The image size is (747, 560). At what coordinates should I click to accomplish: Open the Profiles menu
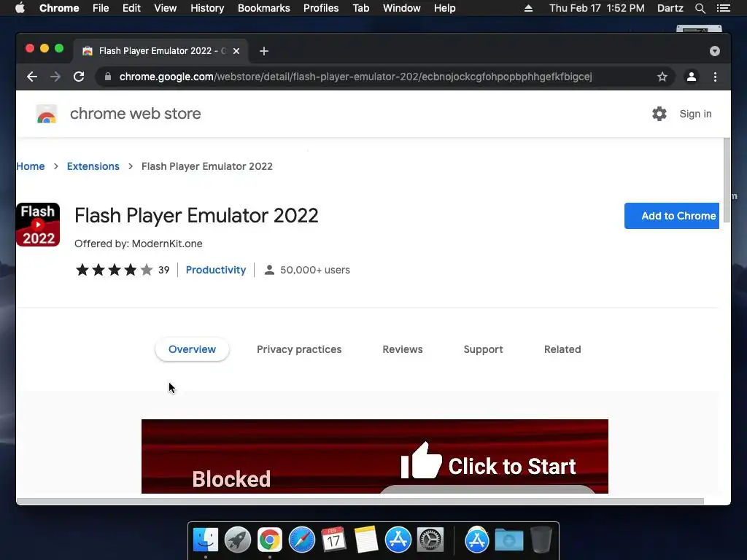321,8
